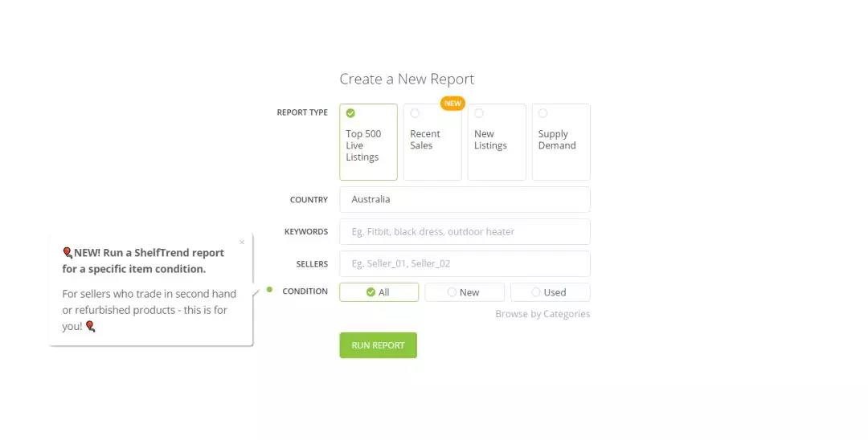Focus the Sellers input field
The image size is (868, 440).
[465, 263]
